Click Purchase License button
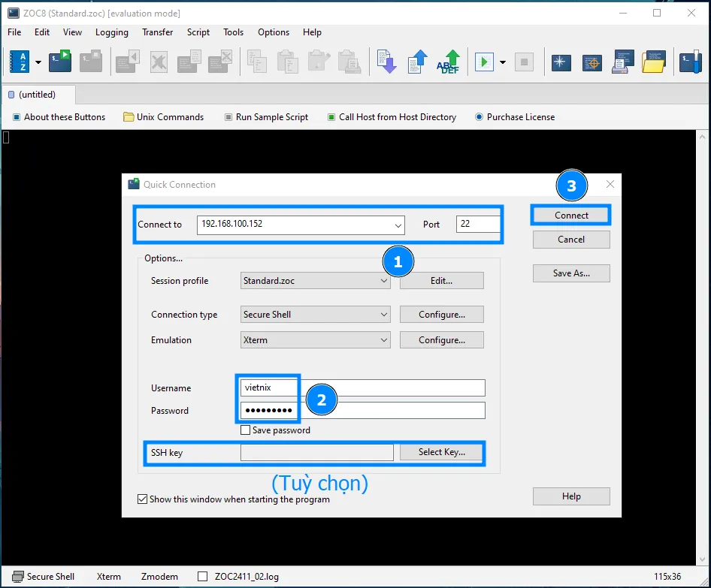The height and width of the screenshot is (588, 711). coord(515,117)
